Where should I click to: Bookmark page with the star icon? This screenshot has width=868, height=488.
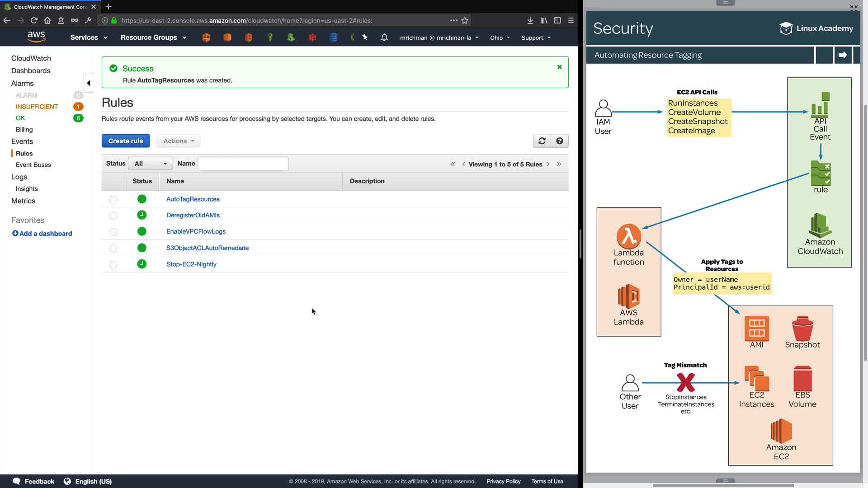[x=465, y=20]
